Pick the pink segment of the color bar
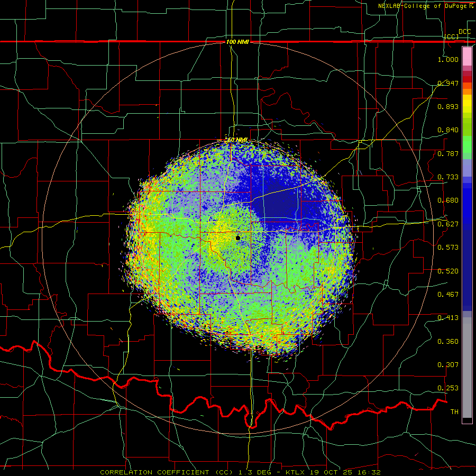 [467, 56]
